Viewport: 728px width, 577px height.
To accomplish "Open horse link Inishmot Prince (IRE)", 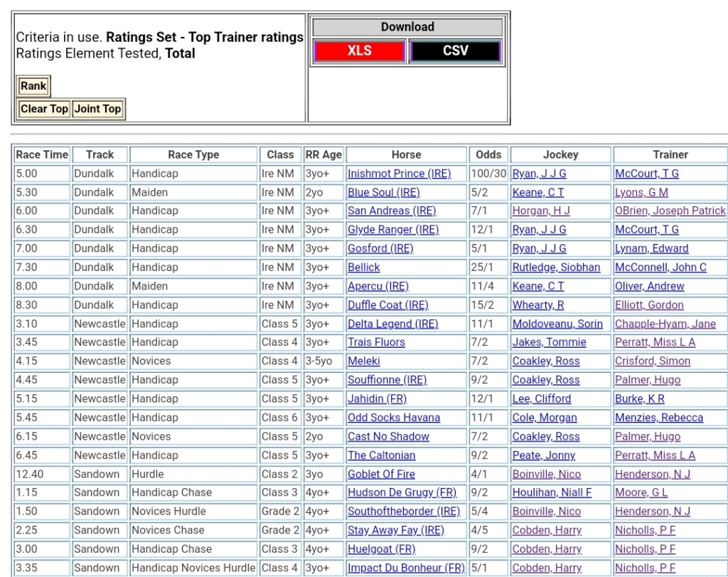I will tap(399, 174).
